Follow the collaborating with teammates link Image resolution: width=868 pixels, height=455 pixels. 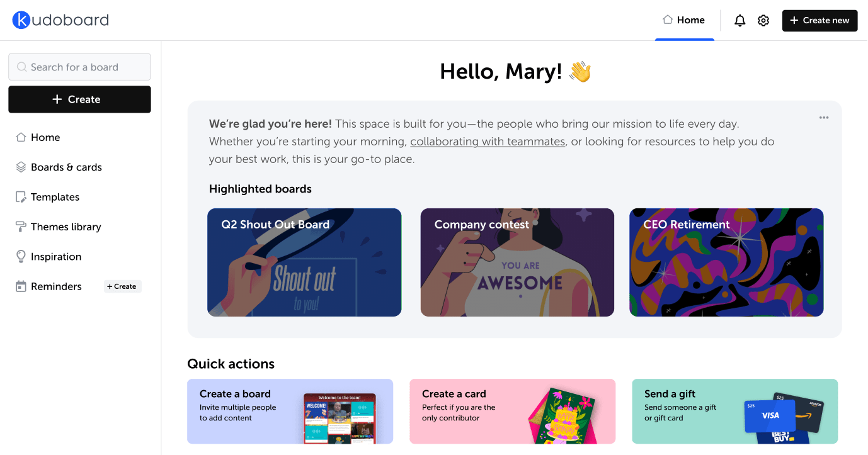pos(488,142)
